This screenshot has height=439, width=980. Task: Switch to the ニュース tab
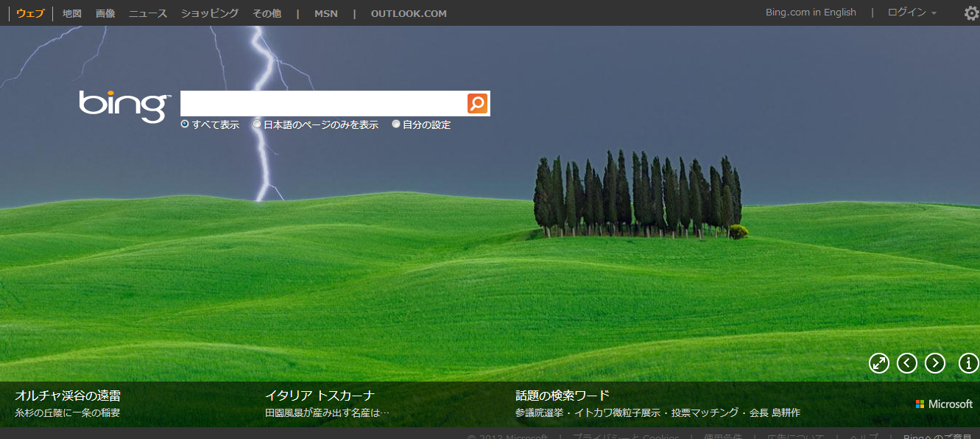click(148, 13)
